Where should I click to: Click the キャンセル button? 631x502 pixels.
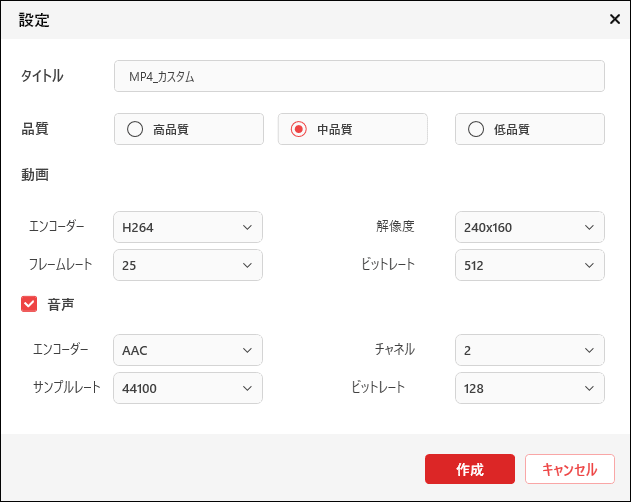[570, 469]
